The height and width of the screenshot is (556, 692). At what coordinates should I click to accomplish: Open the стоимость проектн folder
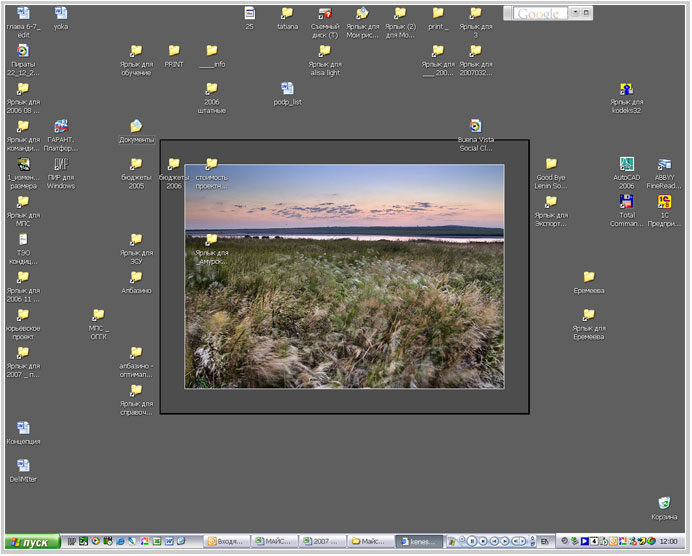tap(212, 173)
